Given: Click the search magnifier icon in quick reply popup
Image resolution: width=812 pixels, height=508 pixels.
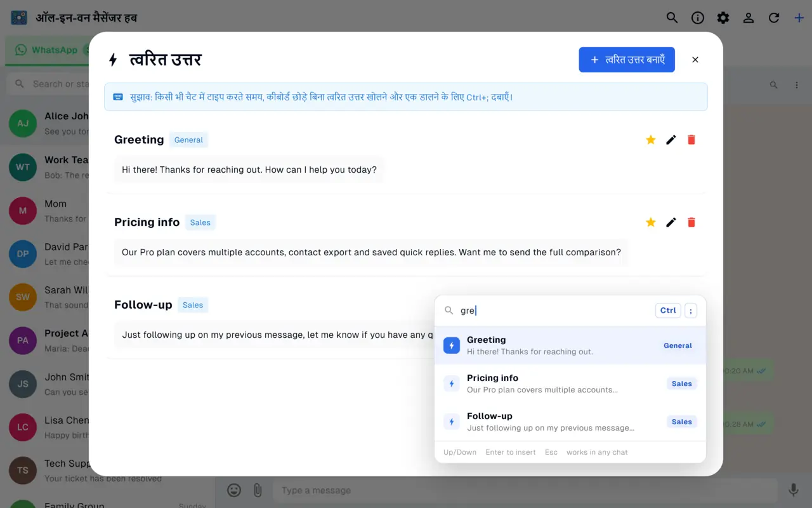Looking at the screenshot, I should pos(449,311).
